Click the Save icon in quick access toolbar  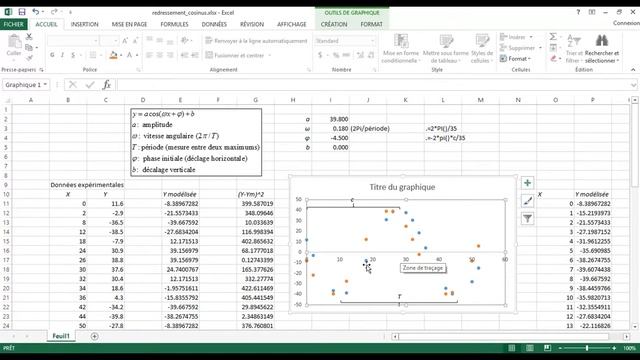22,12
